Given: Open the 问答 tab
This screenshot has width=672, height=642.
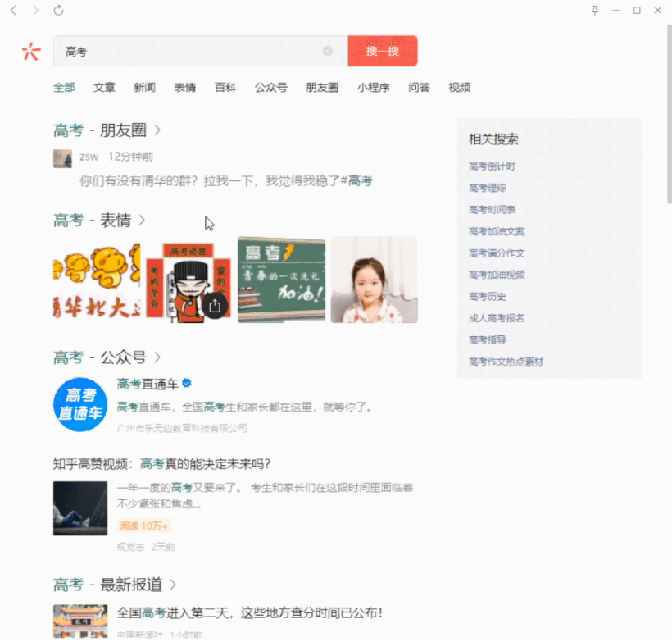Looking at the screenshot, I should coord(419,88).
